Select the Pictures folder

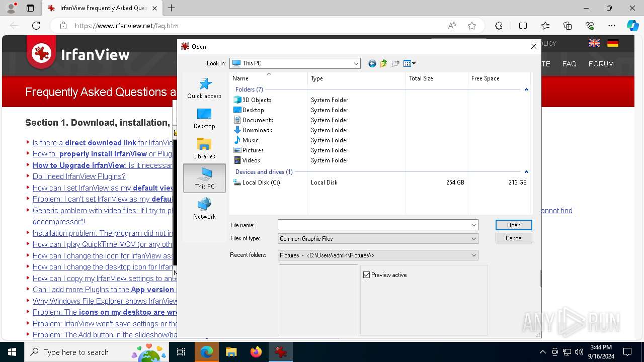249,150
